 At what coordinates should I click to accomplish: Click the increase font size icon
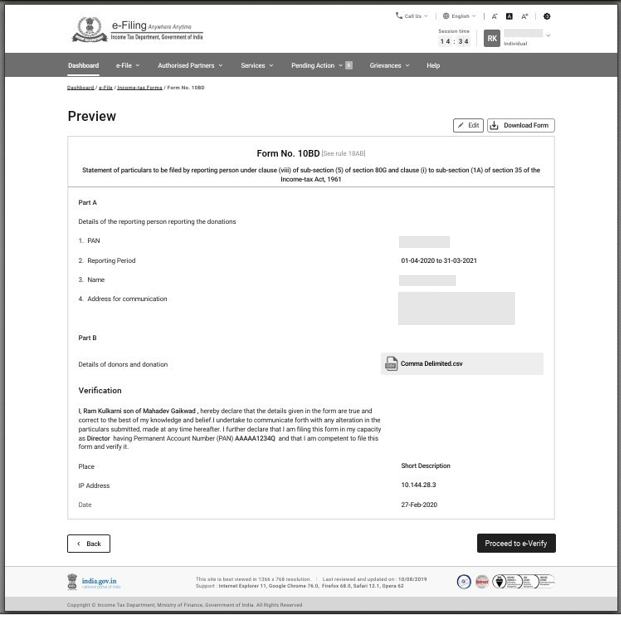tap(524, 17)
